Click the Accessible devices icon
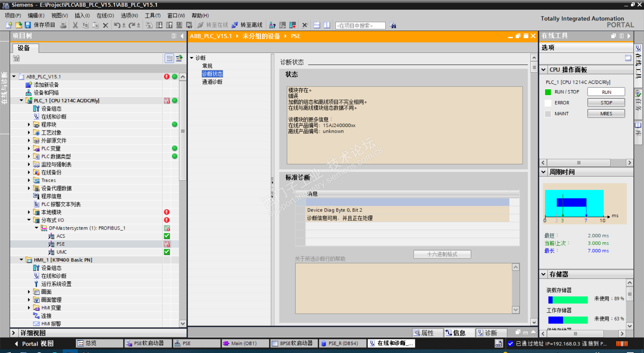This screenshot has height=353, width=644. 272,25
